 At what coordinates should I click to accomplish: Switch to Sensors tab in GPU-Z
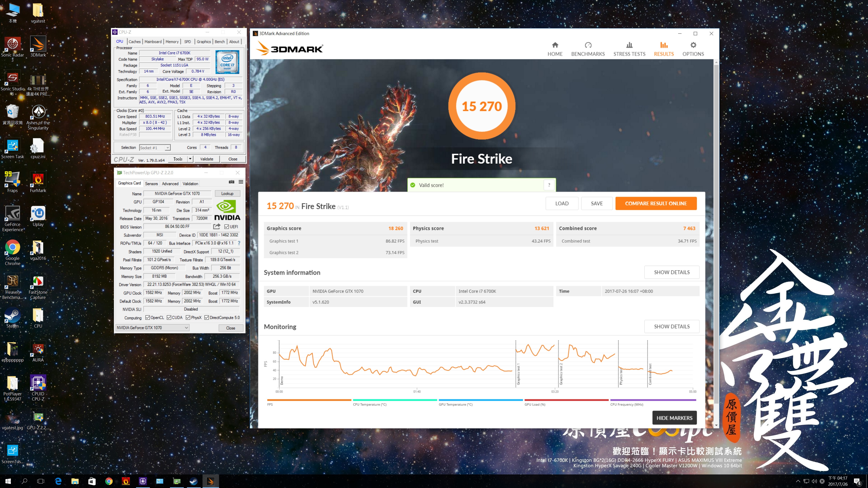[151, 183]
